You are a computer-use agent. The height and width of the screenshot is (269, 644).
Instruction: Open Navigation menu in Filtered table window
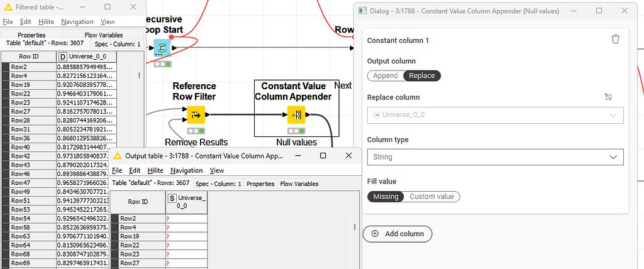(x=77, y=22)
